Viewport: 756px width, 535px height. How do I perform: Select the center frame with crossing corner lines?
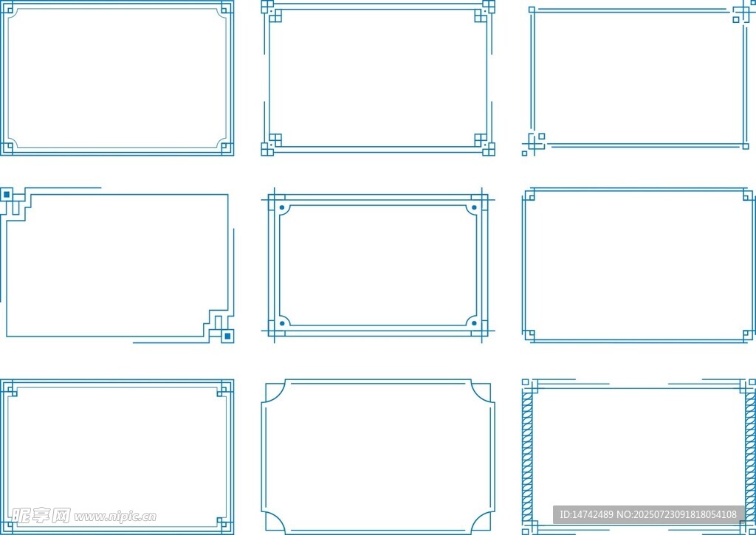click(377, 266)
